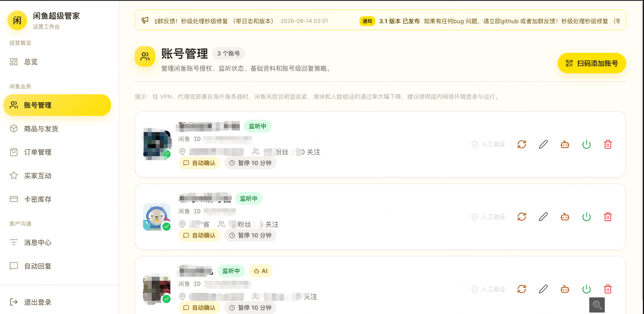Click 暂停 10 分钟 on the cat-avatar account
Viewport: 644px width, 314px height.
[x=250, y=235]
